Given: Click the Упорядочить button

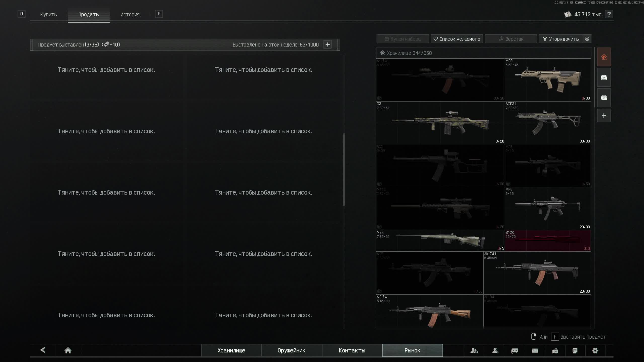Looking at the screenshot, I should pos(560,39).
